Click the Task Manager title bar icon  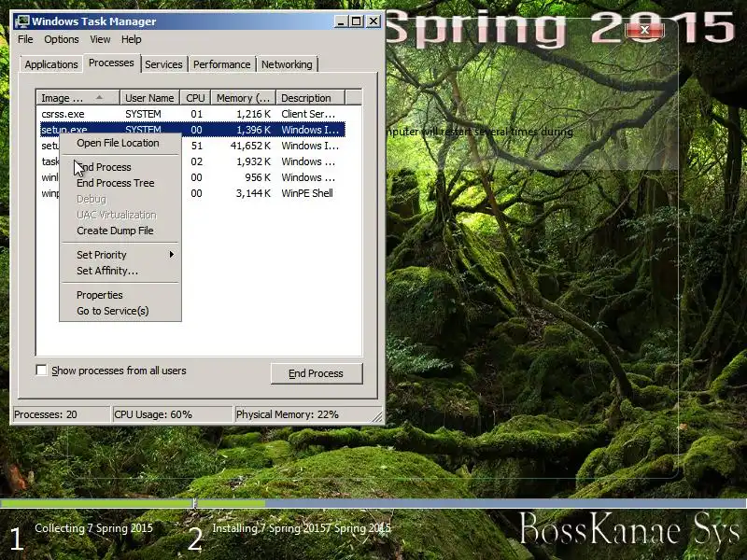click(21, 21)
